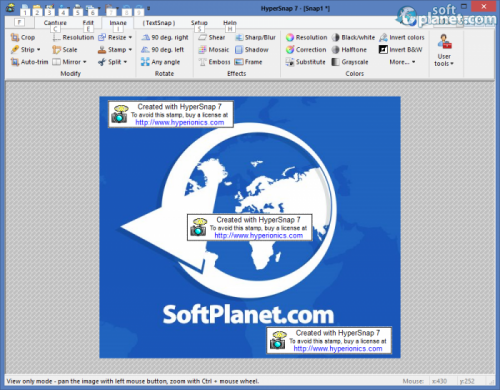Expand the Strip dropdown arrow
The height and width of the screenshot is (390, 500).
pos(39,50)
